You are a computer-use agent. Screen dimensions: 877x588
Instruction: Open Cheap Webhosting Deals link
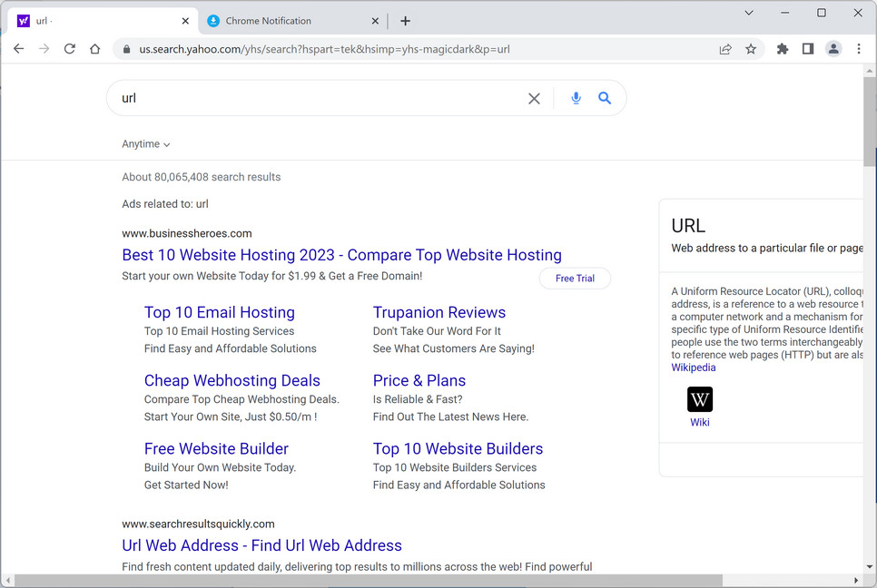tap(232, 380)
